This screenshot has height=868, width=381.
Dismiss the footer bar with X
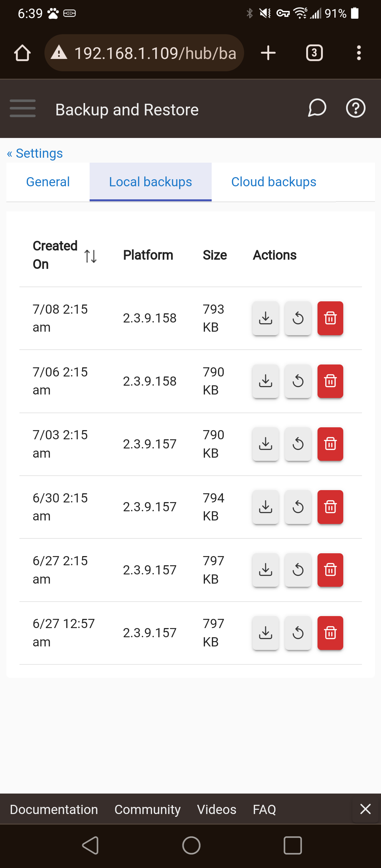(x=365, y=809)
